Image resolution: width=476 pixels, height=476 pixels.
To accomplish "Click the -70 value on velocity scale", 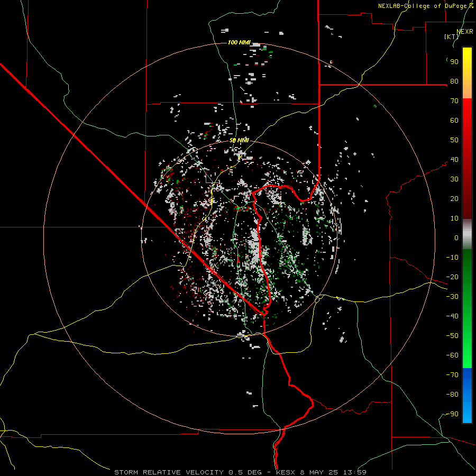I will coord(452,375).
